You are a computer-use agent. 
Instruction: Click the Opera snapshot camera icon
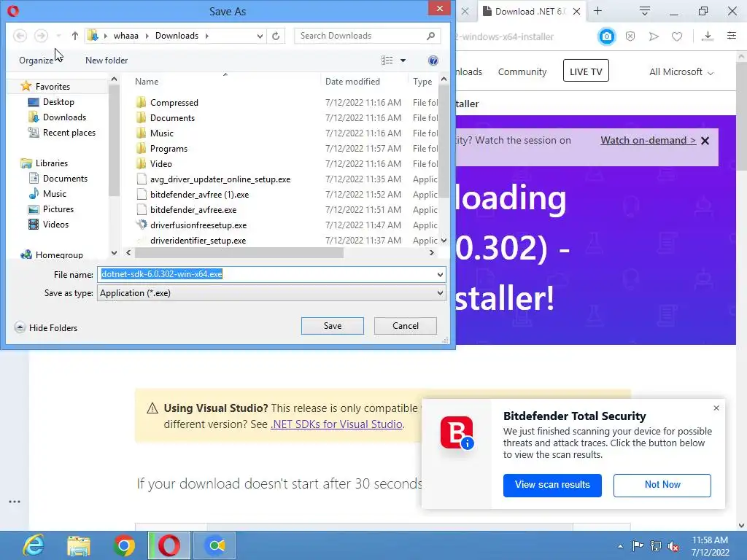606,36
